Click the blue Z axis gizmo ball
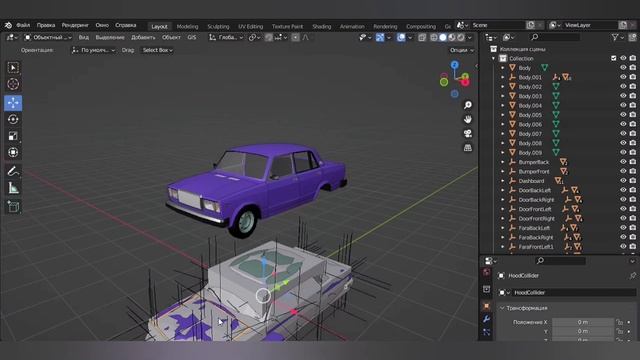The image size is (640, 360). (455, 65)
